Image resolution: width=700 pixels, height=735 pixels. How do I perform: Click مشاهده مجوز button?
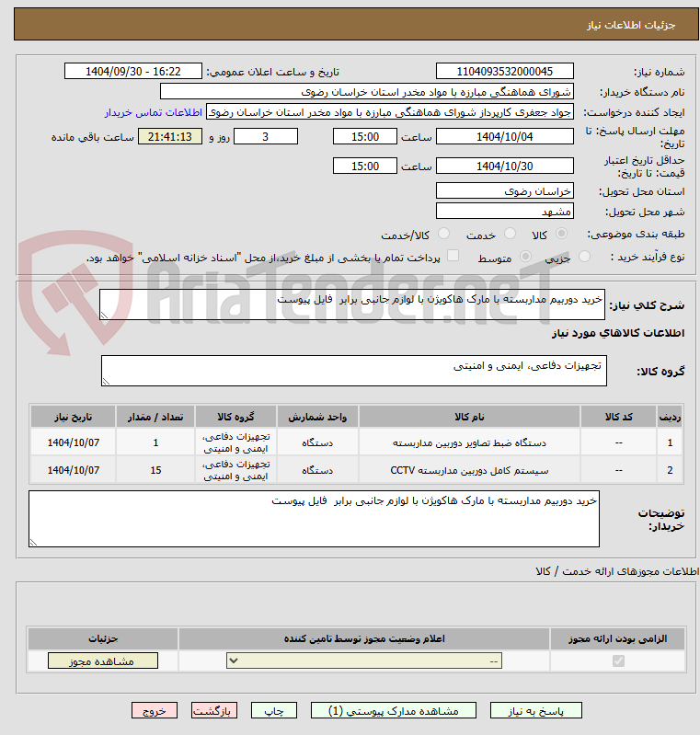(103, 660)
